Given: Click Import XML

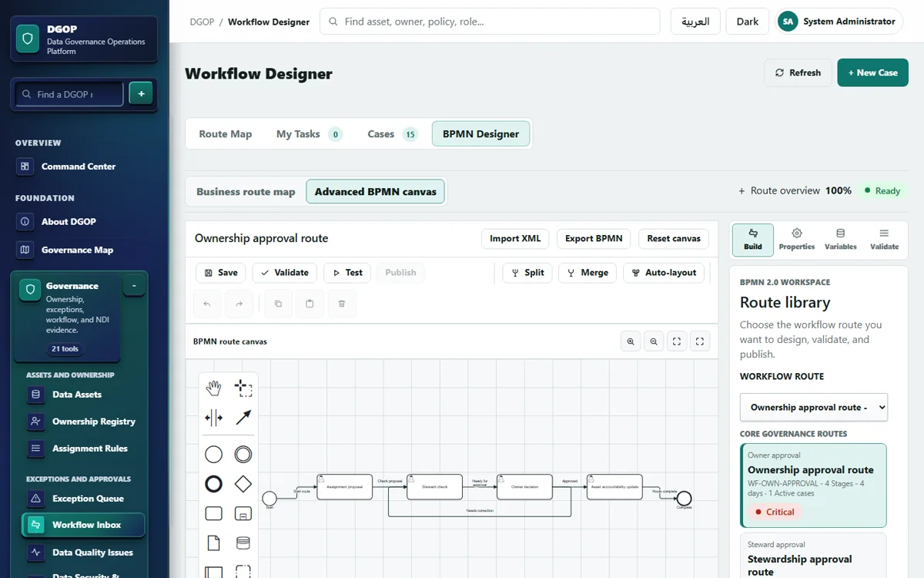Looking at the screenshot, I should pyautogui.click(x=515, y=239).
